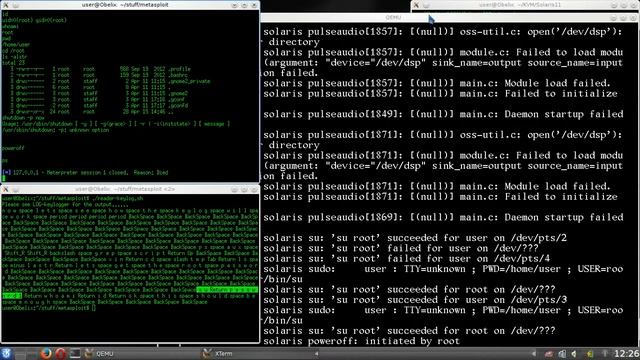Click "'su root' failed for user on /dev/pts/4" line
This screenshot has height=360, width=640.
[407, 258]
